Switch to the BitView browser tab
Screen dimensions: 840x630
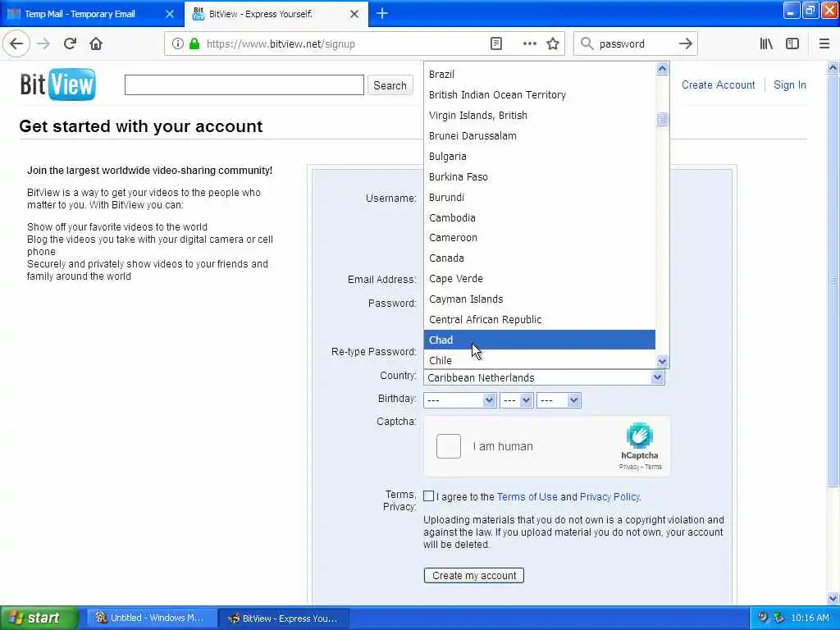(276, 14)
